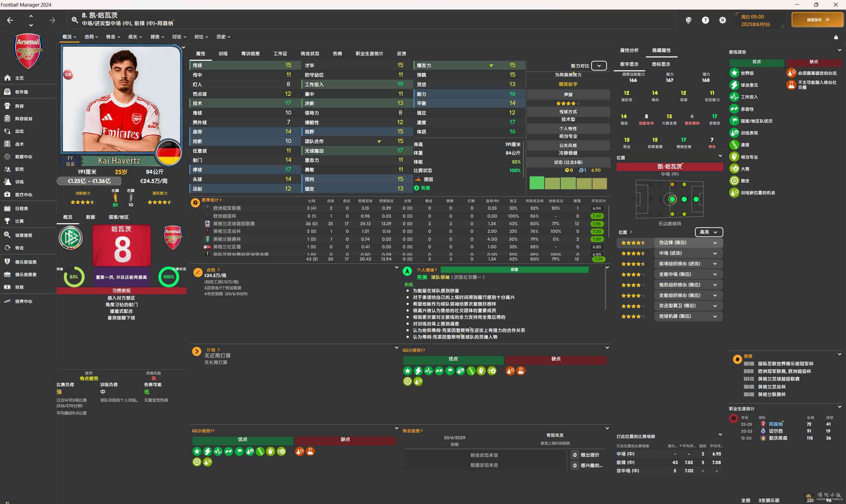Open the 高亮 position highlight dropdown

[708, 232]
